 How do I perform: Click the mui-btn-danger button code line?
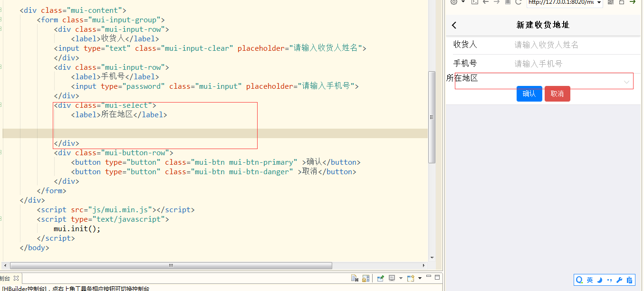click(213, 171)
